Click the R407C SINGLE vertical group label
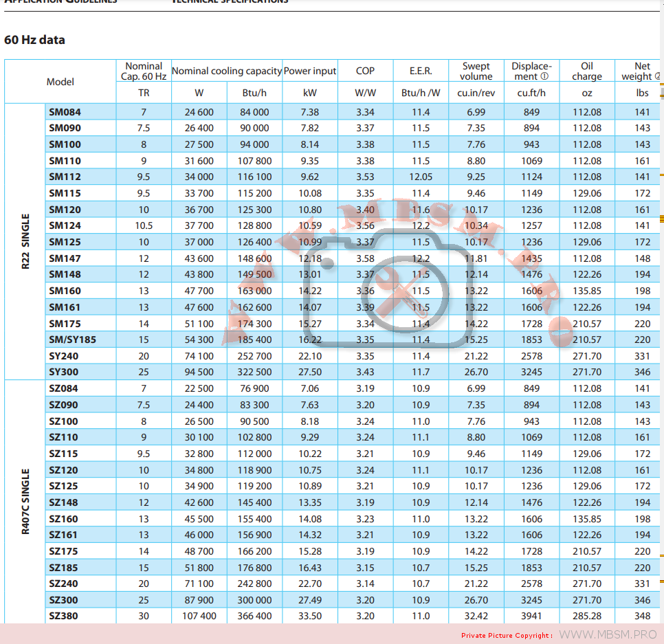The height and width of the screenshot is (644, 664). click(x=25, y=502)
